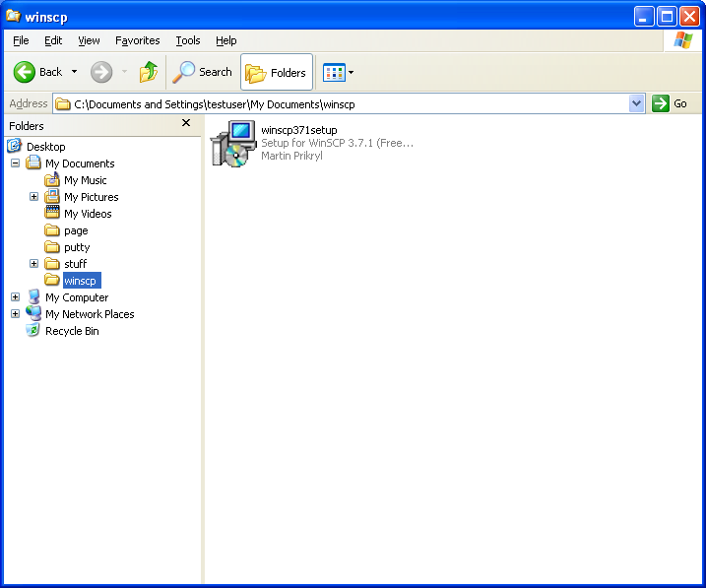Expand the stuff folder node
This screenshot has height=588, width=706.
33,263
